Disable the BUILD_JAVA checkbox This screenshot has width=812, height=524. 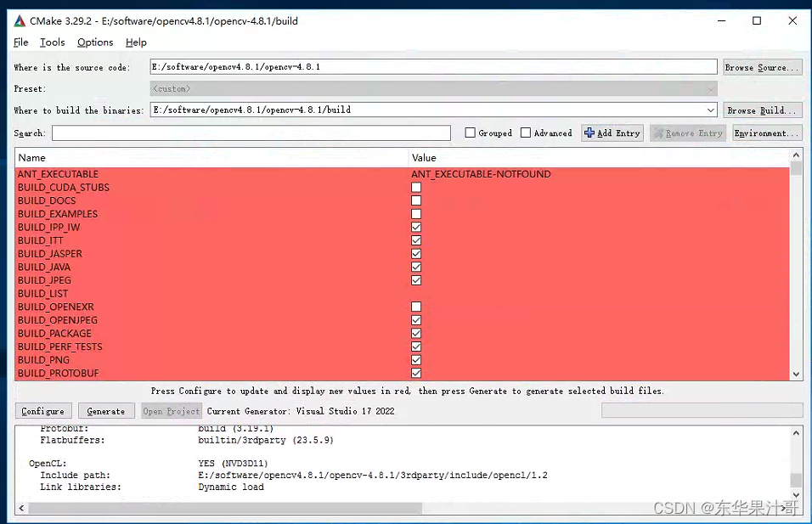click(x=416, y=267)
